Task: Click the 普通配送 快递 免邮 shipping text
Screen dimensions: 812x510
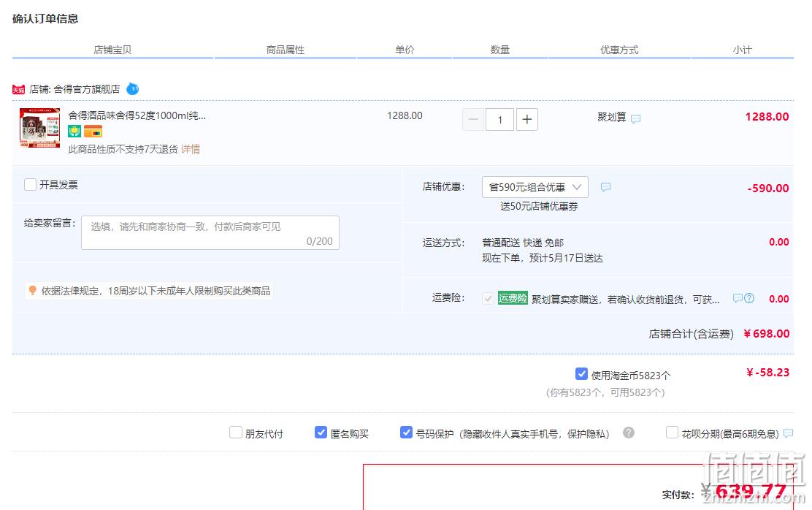Action: tap(523, 243)
